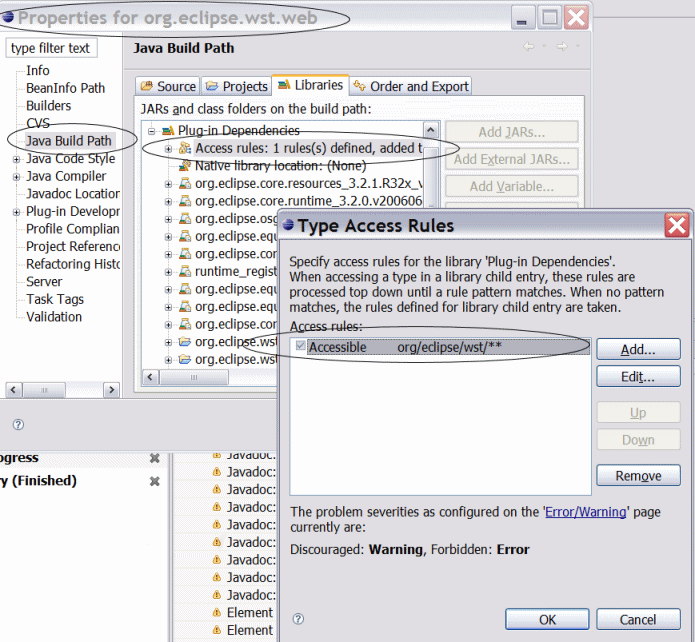Select Info in the properties tree
The height and width of the screenshot is (642, 695).
click(x=38, y=70)
